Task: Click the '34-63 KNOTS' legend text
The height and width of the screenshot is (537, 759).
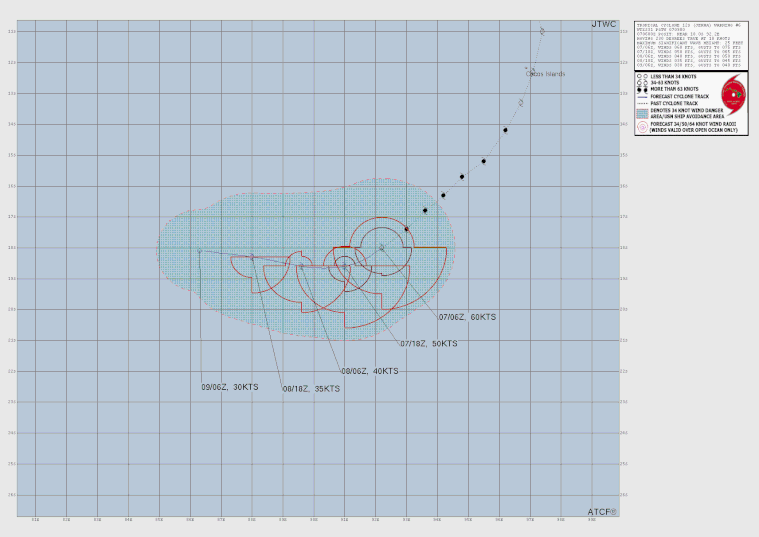Action: coord(665,83)
